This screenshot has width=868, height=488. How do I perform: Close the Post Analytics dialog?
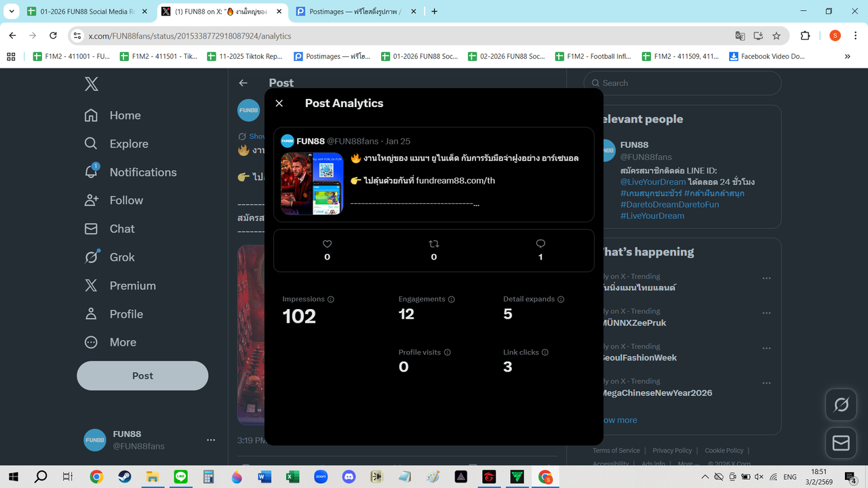279,103
